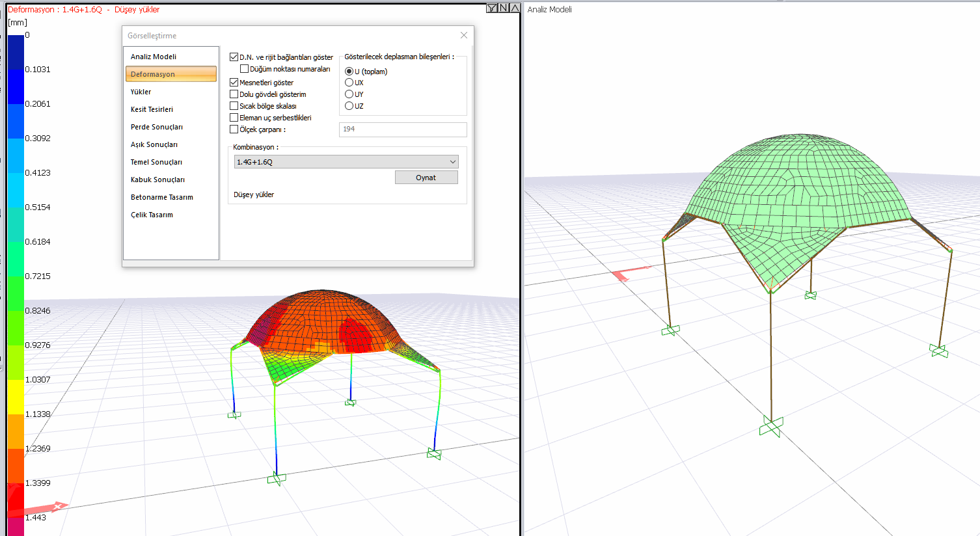Image resolution: width=980 pixels, height=536 pixels.
Task: Open the Yükler tab
Action: click(171, 92)
